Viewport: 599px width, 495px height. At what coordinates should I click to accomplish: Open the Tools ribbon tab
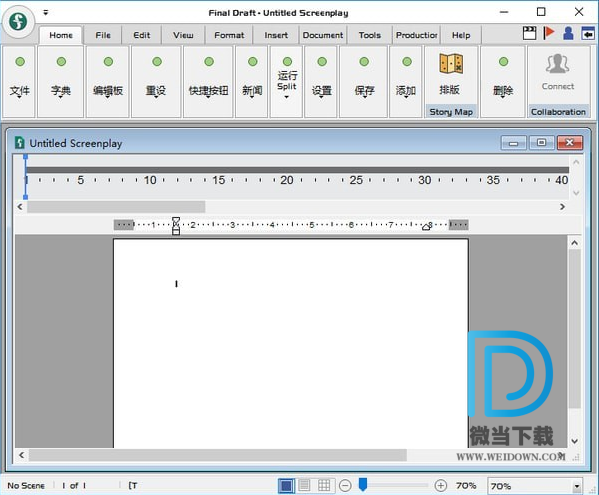coord(369,35)
